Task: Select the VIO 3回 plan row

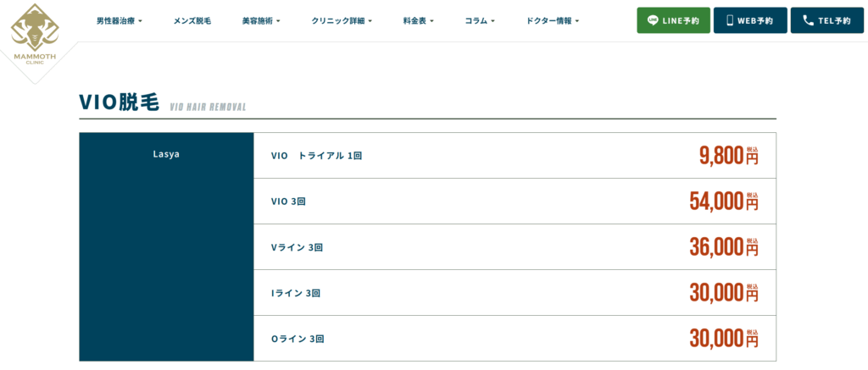Action: pos(515,202)
